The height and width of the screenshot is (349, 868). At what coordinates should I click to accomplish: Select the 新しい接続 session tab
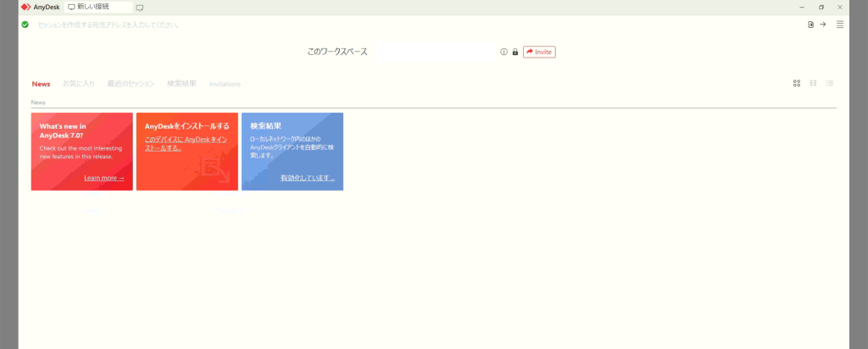[x=98, y=7]
